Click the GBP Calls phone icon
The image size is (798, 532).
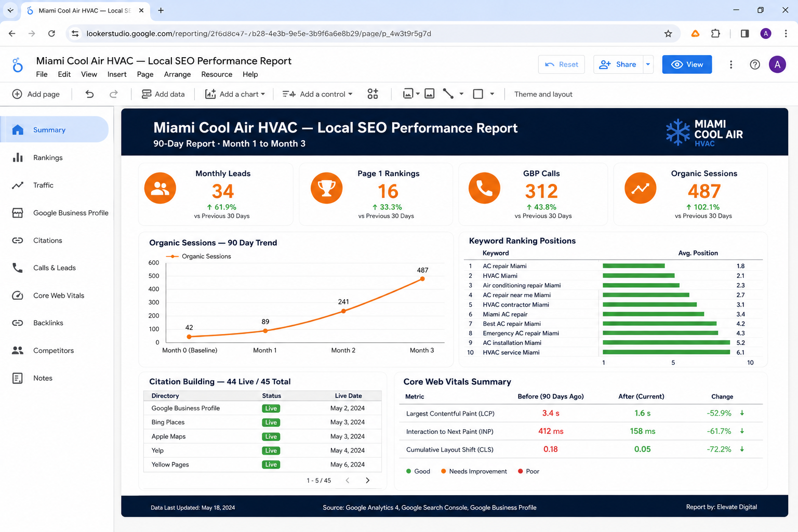[484, 188]
